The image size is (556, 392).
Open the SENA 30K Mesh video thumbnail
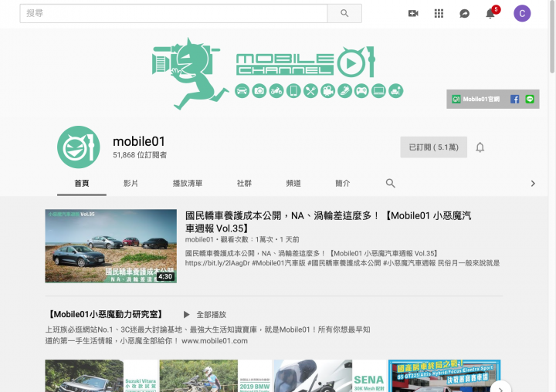tap(331, 376)
